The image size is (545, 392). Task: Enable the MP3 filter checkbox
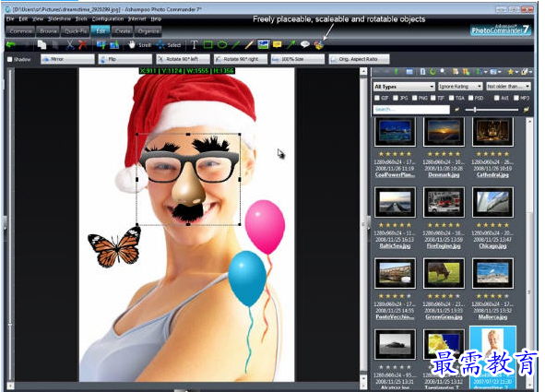[516, 98]
